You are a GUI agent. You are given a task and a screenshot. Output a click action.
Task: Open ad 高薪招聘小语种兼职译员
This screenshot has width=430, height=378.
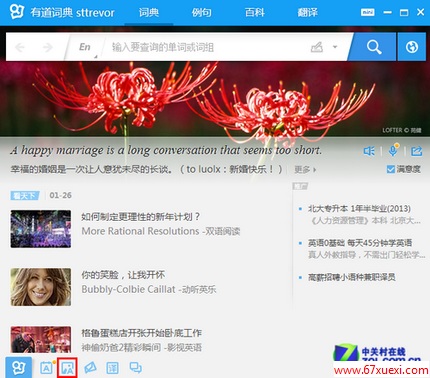click(x=352, y=277)
